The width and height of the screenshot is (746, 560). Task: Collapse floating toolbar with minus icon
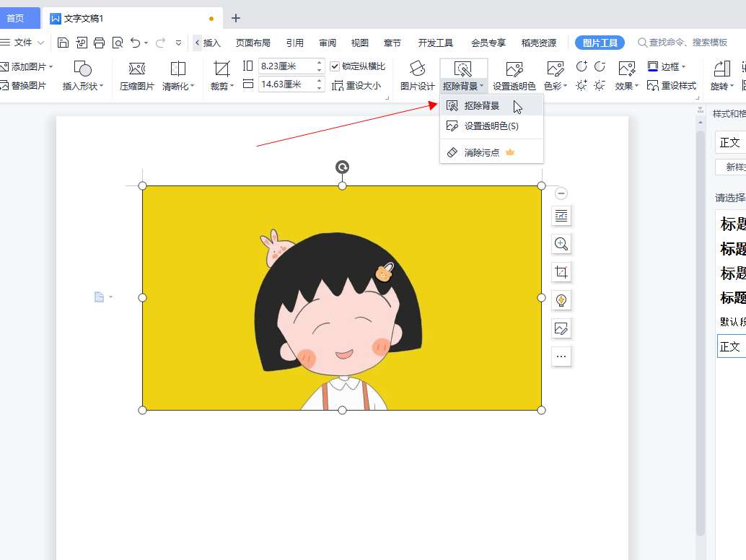click(561, 193)
